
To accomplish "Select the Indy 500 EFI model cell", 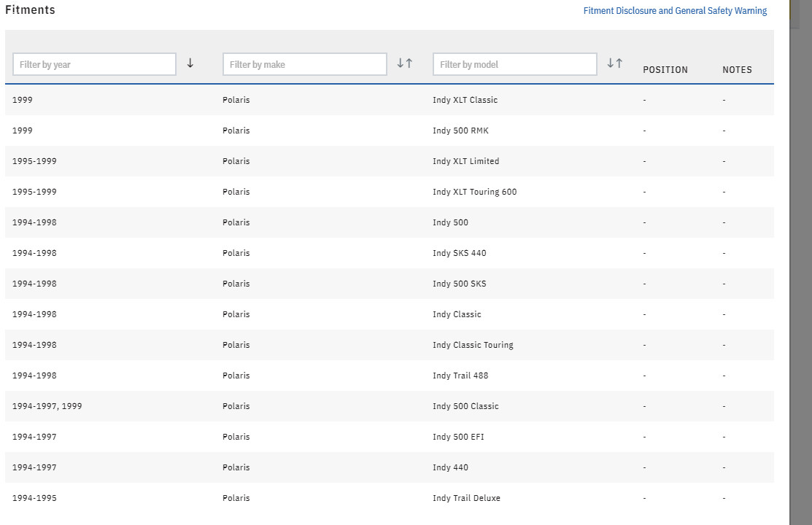I will pos(458,437).
